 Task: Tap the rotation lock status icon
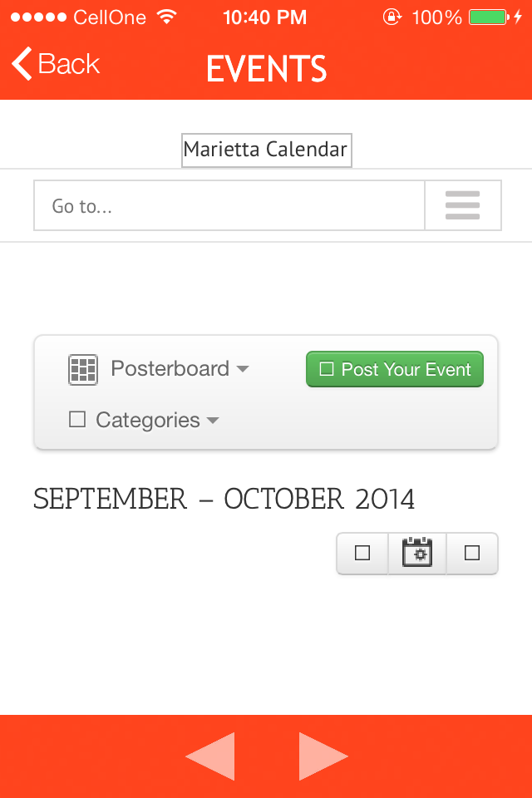(392, 17)
